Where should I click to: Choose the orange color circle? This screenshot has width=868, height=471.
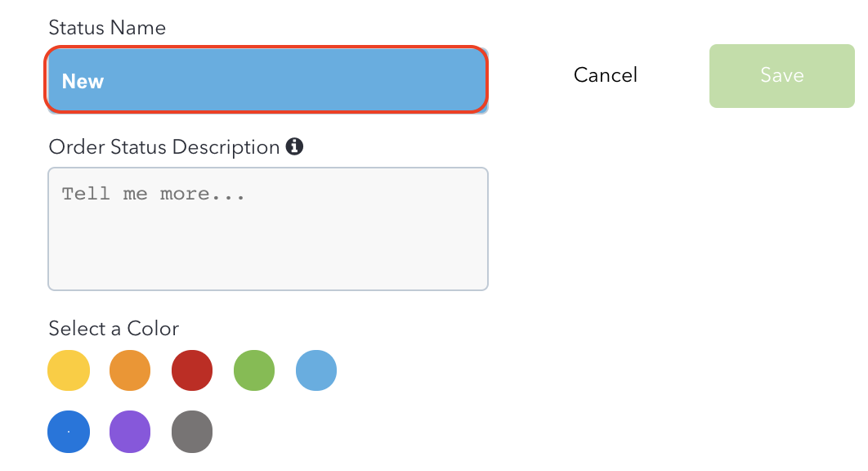[130, 370]
